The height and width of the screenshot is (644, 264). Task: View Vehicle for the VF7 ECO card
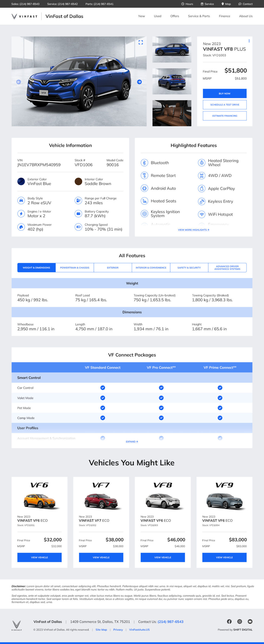(101, 557)
